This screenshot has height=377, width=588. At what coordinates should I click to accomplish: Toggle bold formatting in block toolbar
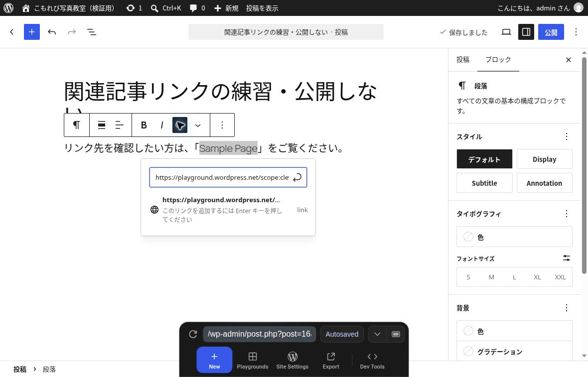pos(144,125)
